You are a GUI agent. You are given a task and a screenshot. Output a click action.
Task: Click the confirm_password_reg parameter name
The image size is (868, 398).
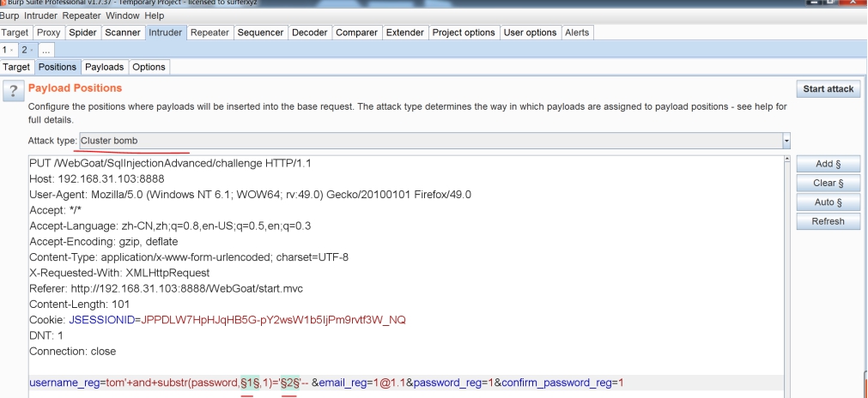pyautogui.click(x=557, y=383)
